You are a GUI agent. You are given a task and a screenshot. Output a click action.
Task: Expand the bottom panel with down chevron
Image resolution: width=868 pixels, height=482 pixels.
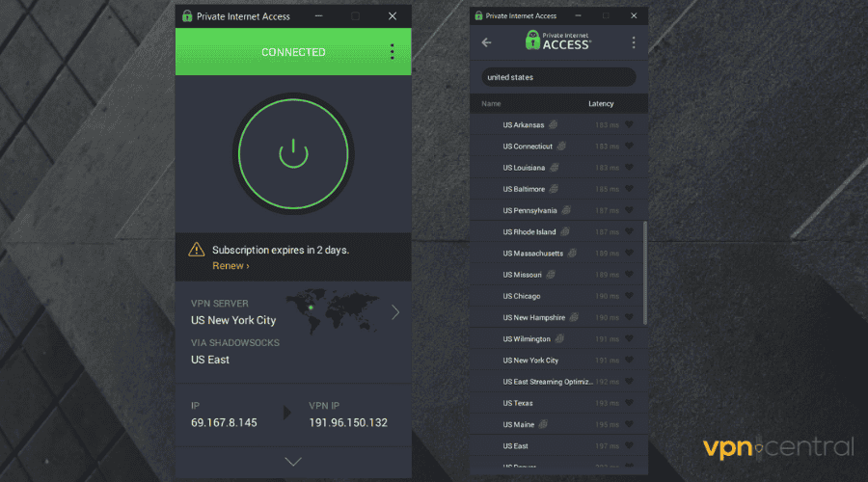[x=293, y=462]
